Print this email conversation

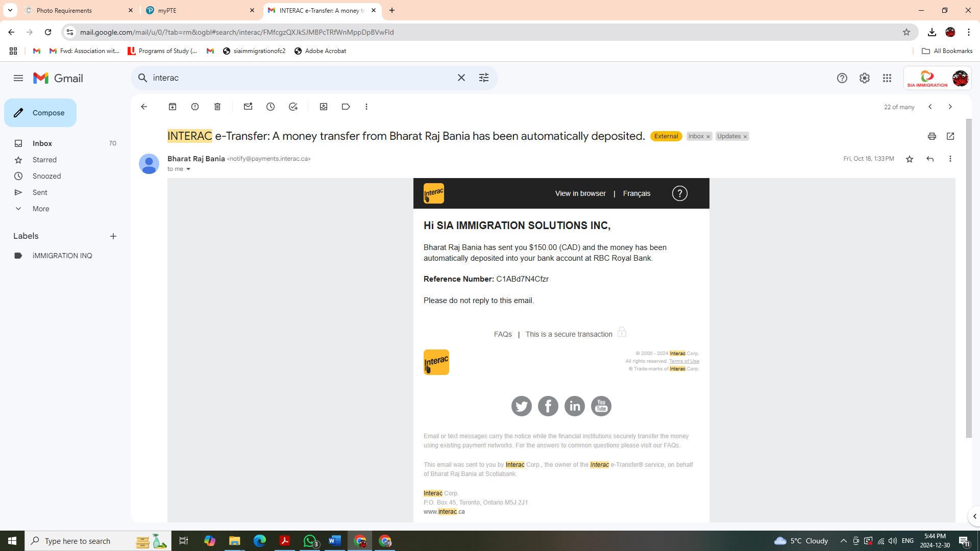pyautogui.click(x=932, y=136)
